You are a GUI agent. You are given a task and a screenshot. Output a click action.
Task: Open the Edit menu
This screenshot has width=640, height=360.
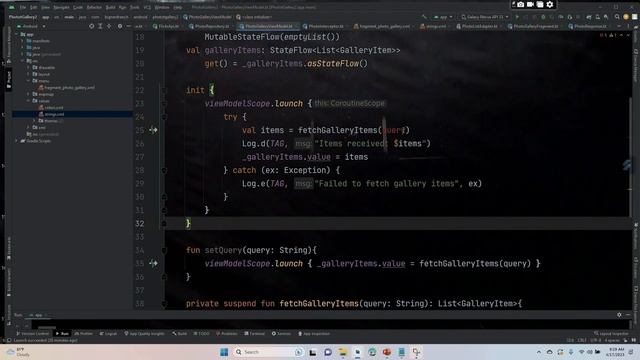[x=33, y=7]
